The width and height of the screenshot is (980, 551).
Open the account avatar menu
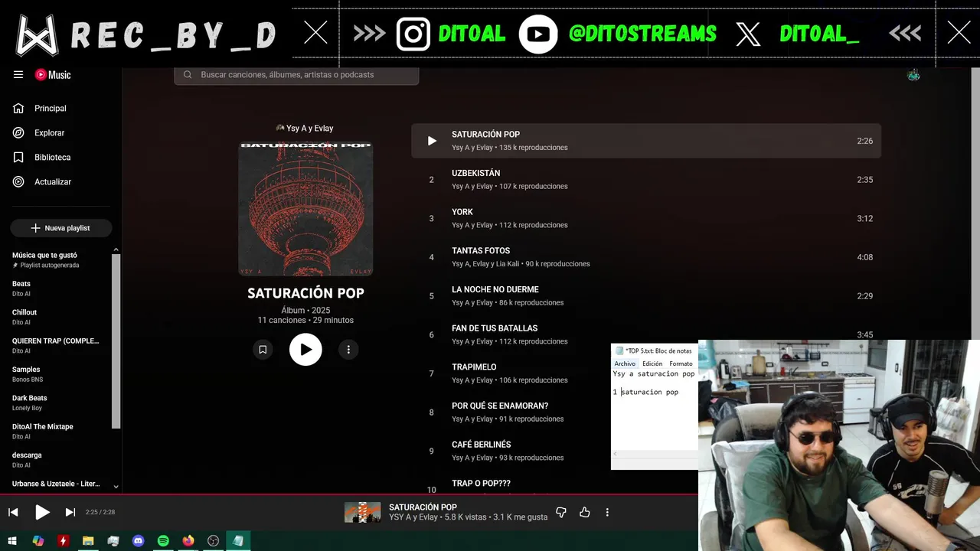tap(913, 75)
